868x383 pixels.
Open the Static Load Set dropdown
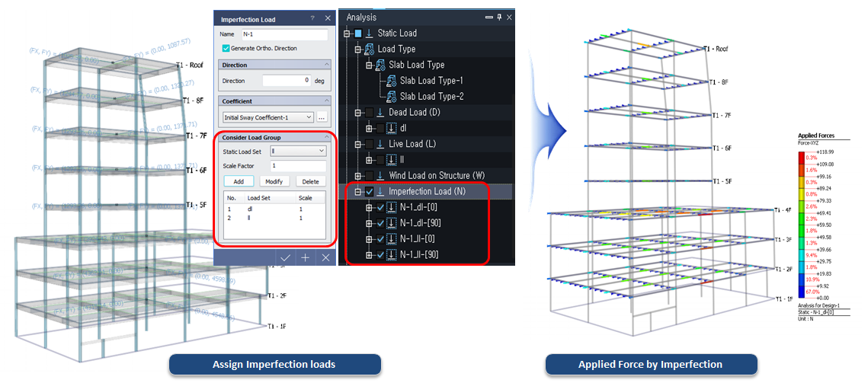click(298, 152)
